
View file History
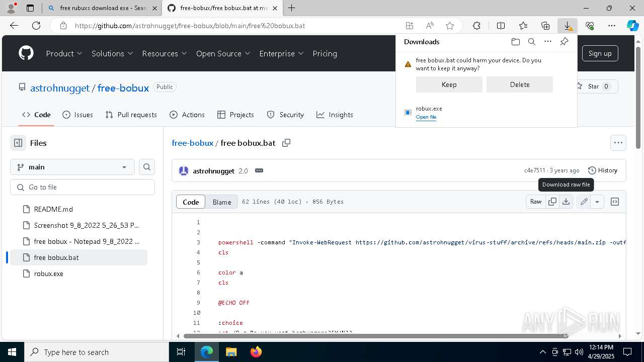pos(603,170)
